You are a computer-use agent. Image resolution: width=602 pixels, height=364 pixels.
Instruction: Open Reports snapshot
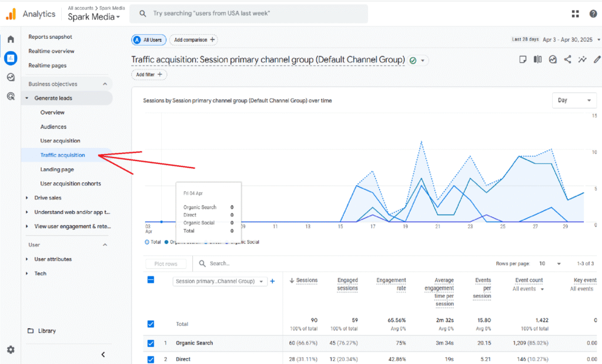(51, 37)
